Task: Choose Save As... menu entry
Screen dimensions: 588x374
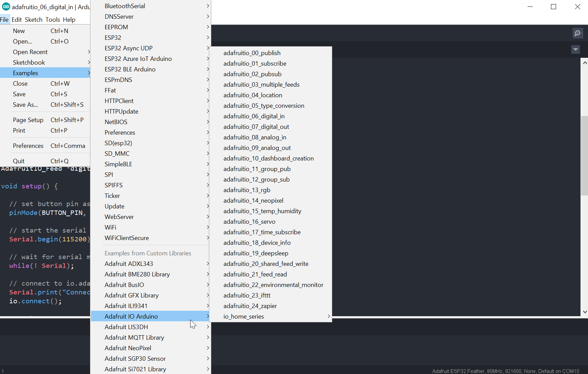Action: click(45, 105)
